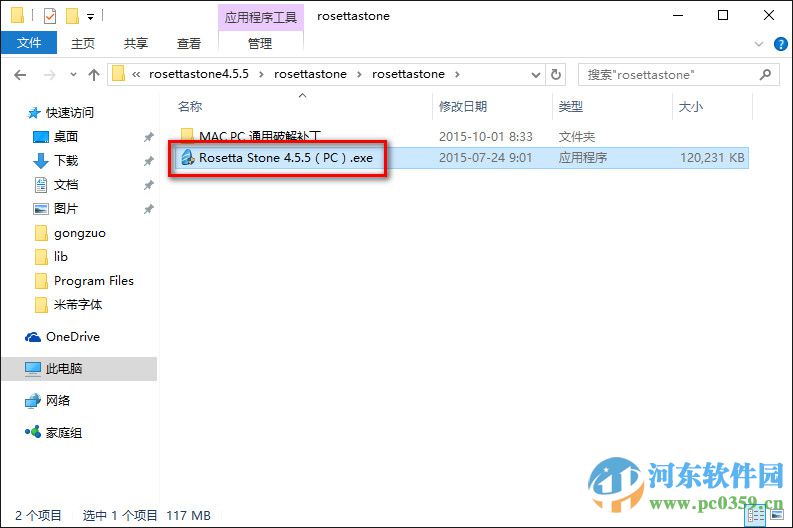
Task: Open 下载 in the sidebar
Action: (x=66, y=161)
